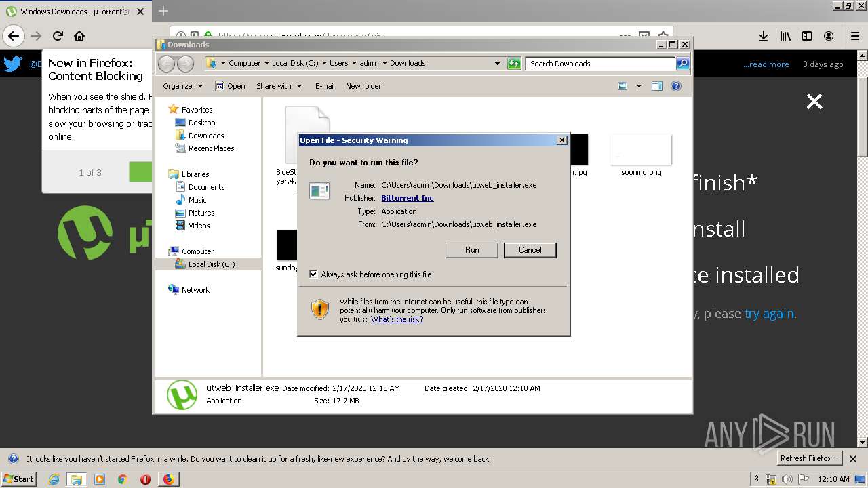Select Documents library
This screenshot has height=488, width=868.
(x=206, y=187)
